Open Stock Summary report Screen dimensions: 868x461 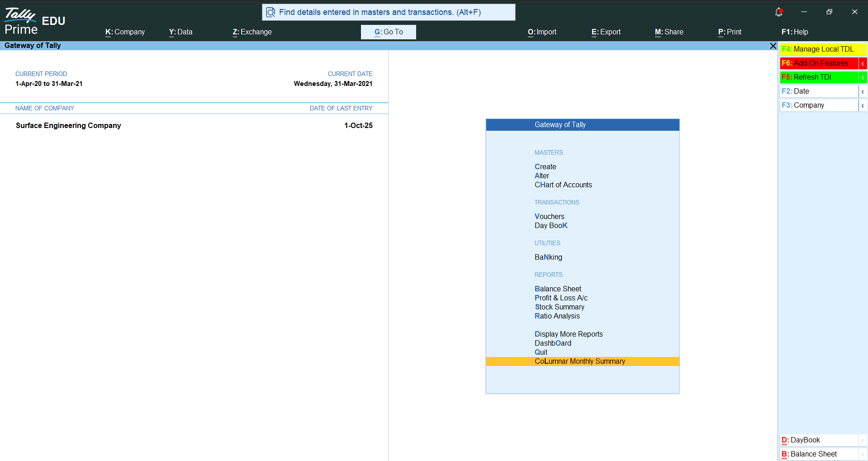(560, 307)
